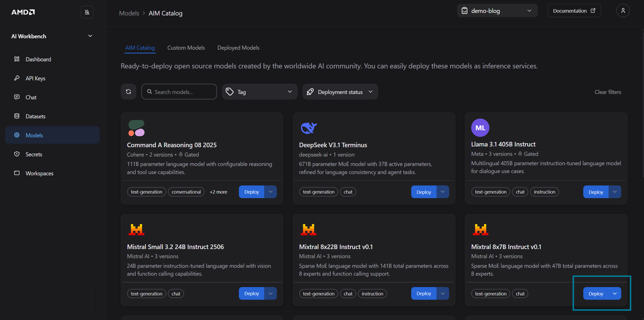Switch to the Deployed Models tab
The image size is (644, 320).
coord(238,48)
